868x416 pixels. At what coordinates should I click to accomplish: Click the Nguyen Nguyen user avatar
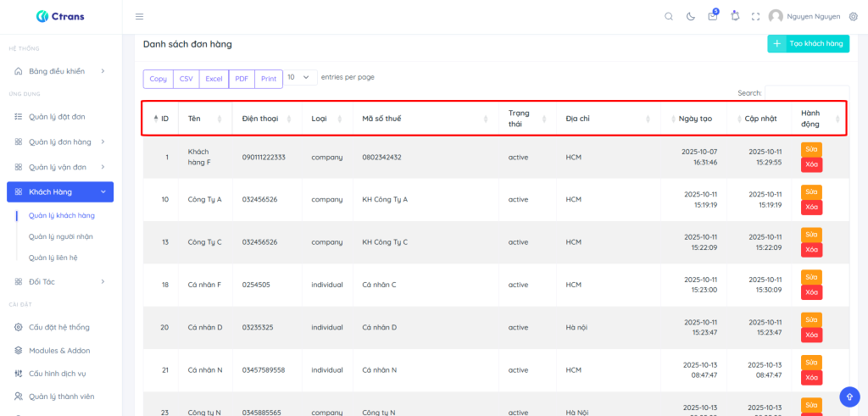[776, 16]
